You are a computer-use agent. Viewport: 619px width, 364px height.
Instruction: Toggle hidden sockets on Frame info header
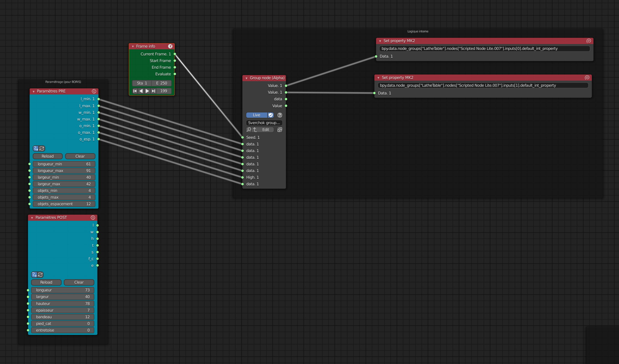click(171, 46)
